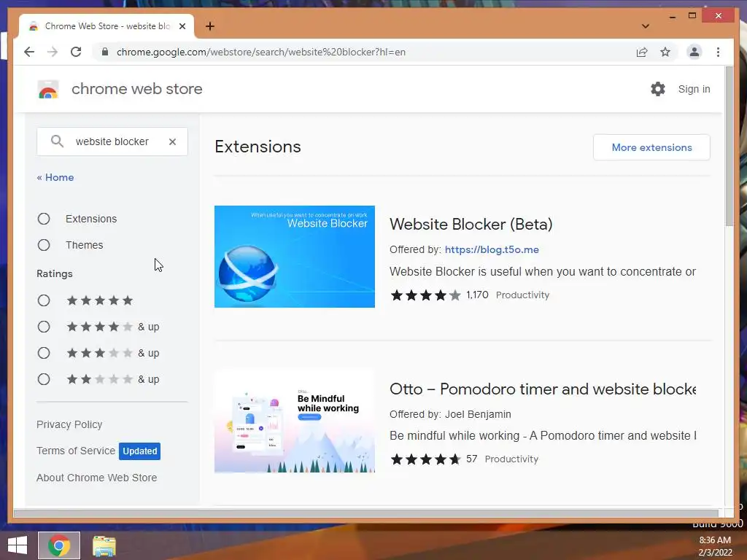Open the Windows Start menu
Image resolution: width=747 pixels, height=560 pixels.
point(18,545)
